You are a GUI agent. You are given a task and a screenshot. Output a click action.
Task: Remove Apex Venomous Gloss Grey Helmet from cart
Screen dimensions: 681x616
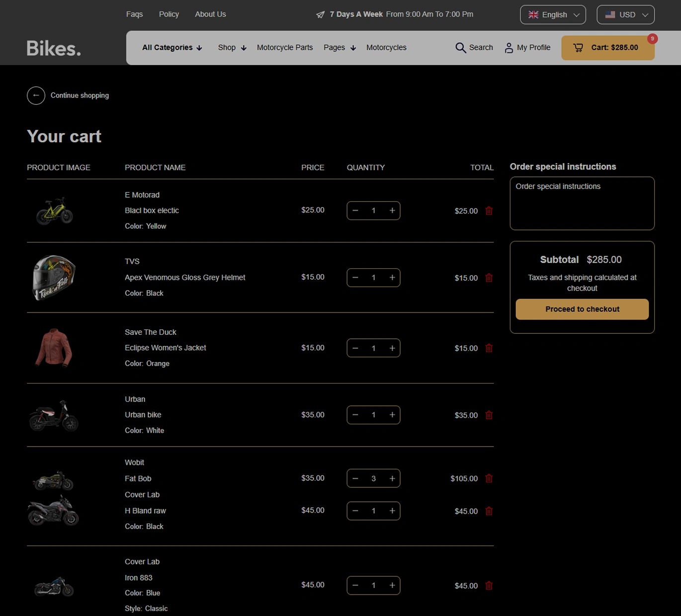click(x=489, y=278)
